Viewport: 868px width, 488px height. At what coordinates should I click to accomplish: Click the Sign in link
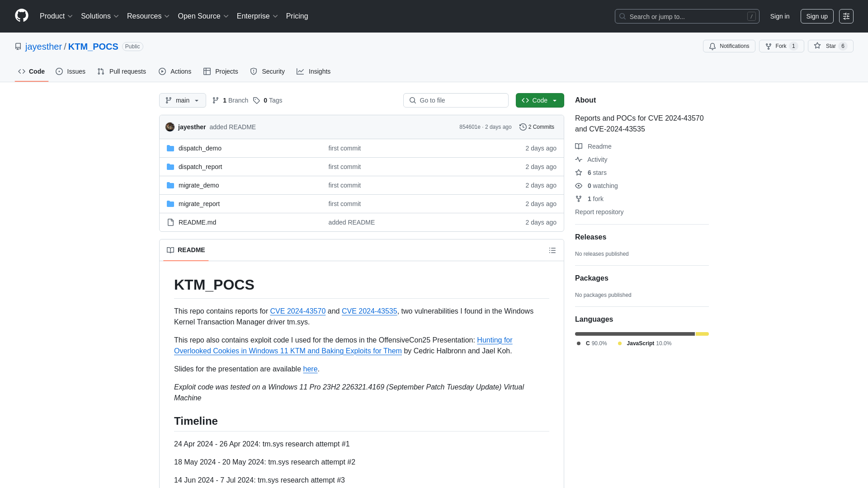(x=780, y=16)
